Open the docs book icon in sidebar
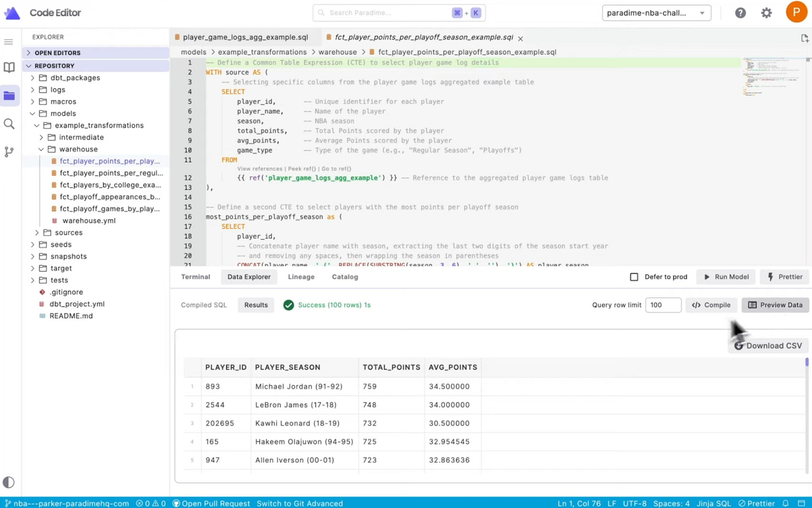 [x=9, y=68]
